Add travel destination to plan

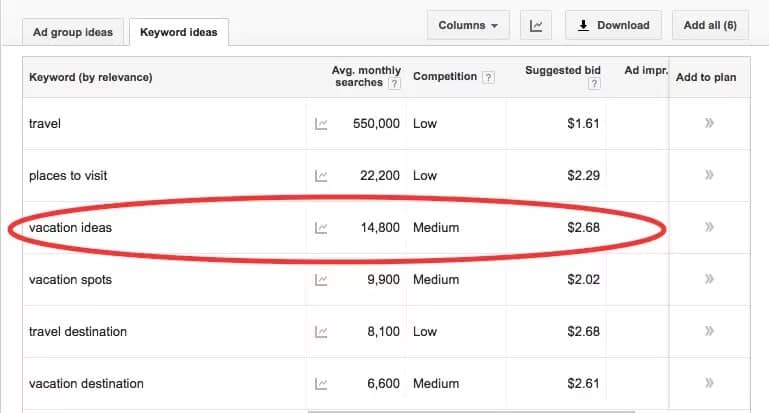point(709,331)
